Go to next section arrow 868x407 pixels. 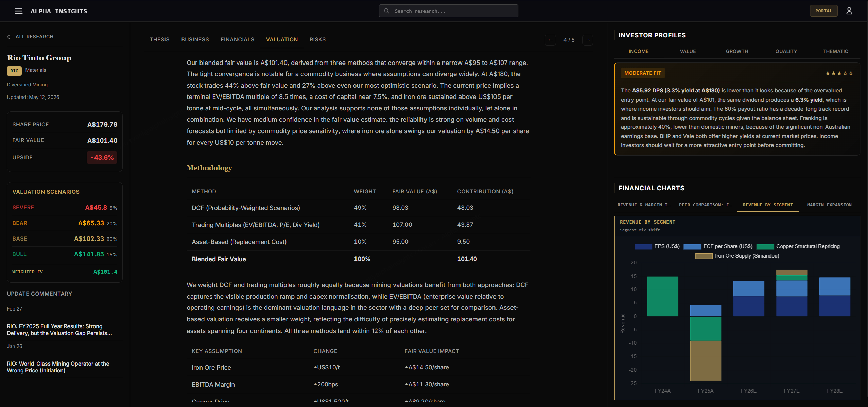(x=588, y=40)
